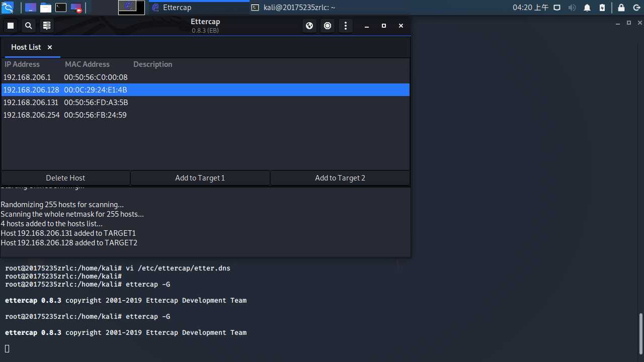Open the hosts list icon in Ettercap header
This screenshot has width=644, height=362.
coord(47,26)
